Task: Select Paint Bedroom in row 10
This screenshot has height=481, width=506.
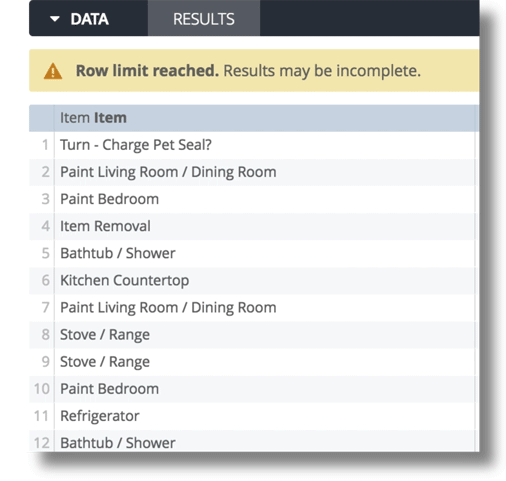Action: 109,389
